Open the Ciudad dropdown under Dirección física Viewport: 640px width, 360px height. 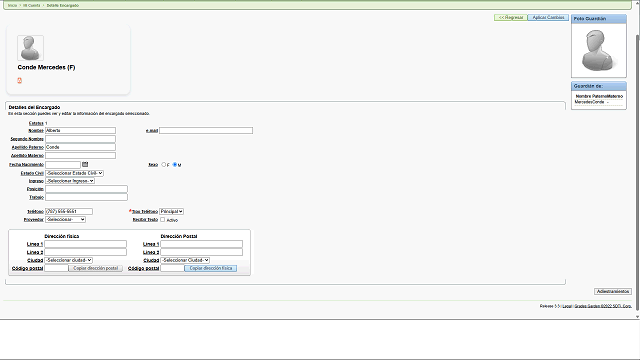pyautogui.click(x=69, y=260)
